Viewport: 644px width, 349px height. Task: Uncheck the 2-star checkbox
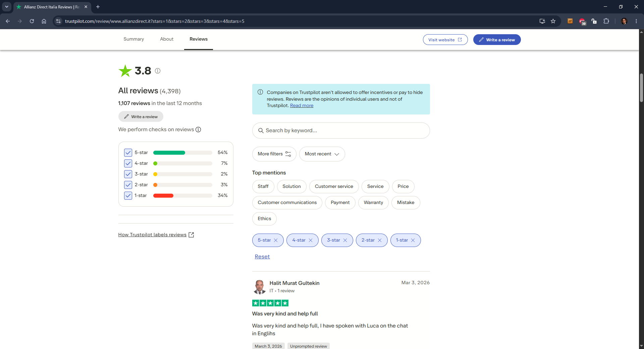tap(128, 185)
